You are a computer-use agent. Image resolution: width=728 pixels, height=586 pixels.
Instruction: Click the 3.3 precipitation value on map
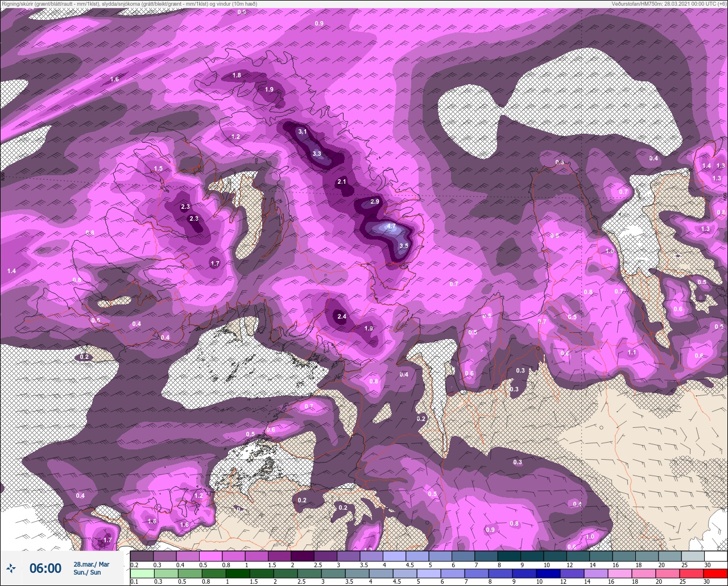(317, 154)
